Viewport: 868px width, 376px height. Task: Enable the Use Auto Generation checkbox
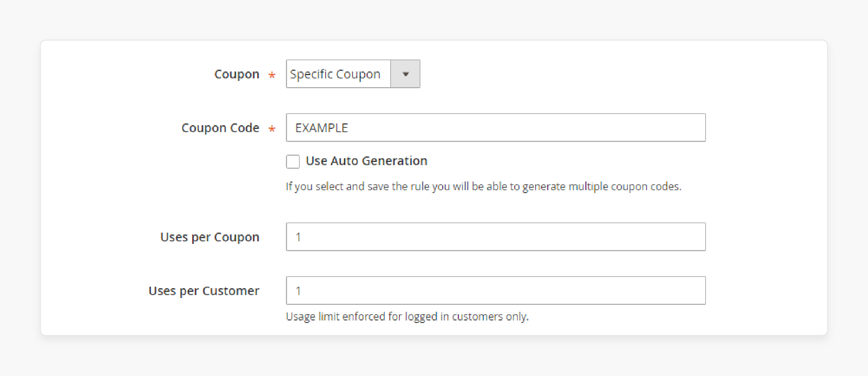(292, 162)
